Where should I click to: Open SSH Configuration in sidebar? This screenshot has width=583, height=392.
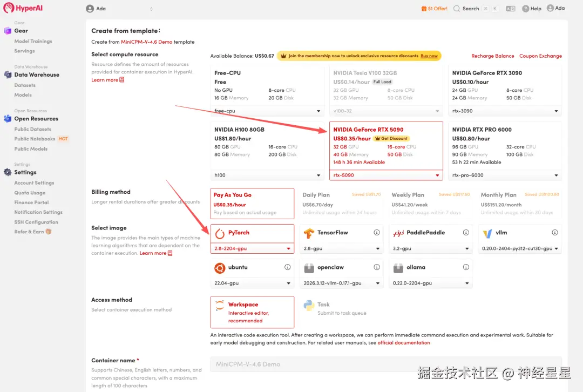[x=36, y=222]
